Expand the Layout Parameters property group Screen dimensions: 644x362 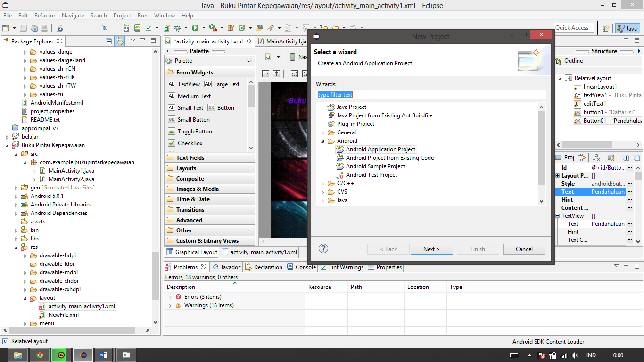click(557, 176)
